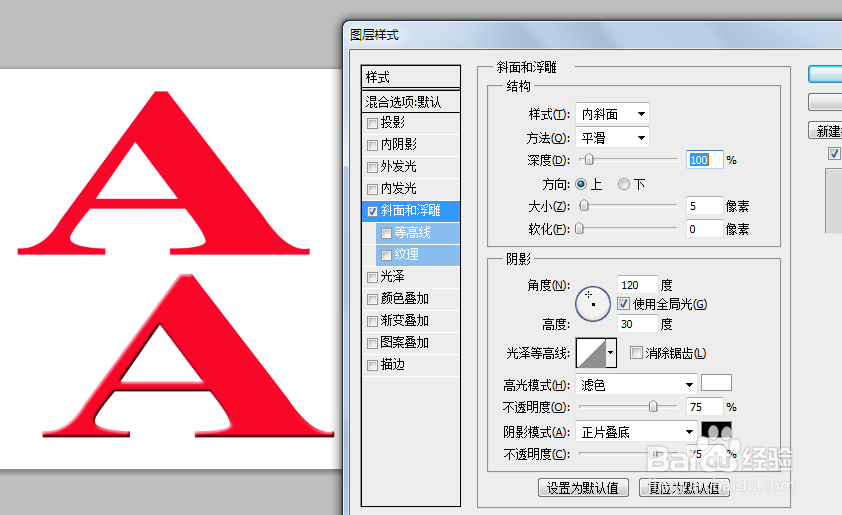This screenshot has width=842, height=515.
Task: Enable the 等高线 checkbox
Action: tap(386, 234)
